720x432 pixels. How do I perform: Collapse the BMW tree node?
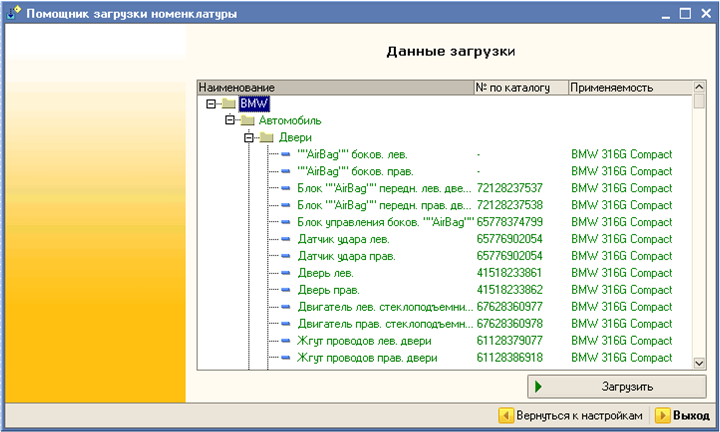pos(211,104)
